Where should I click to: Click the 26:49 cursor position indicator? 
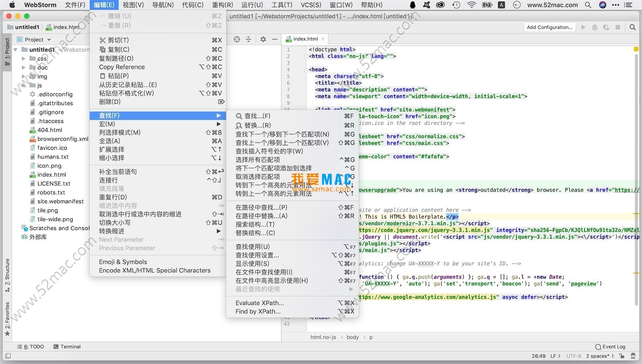point(538,356)
